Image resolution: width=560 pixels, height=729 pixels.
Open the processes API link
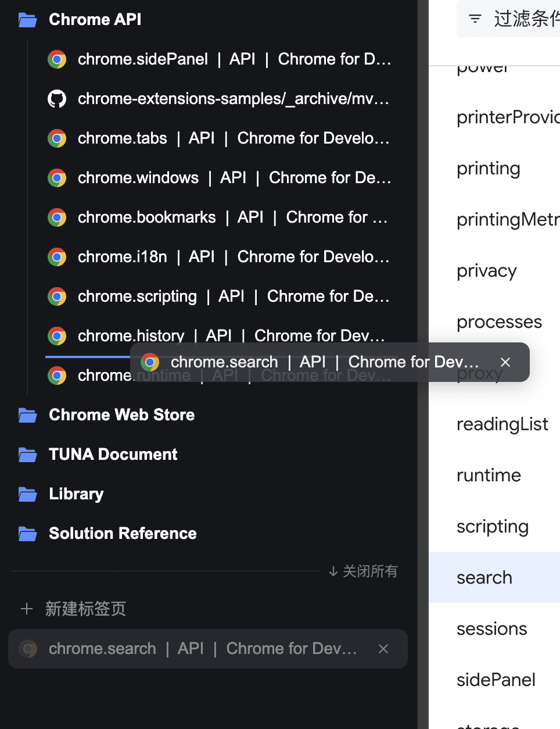click(x=499, y=322)
